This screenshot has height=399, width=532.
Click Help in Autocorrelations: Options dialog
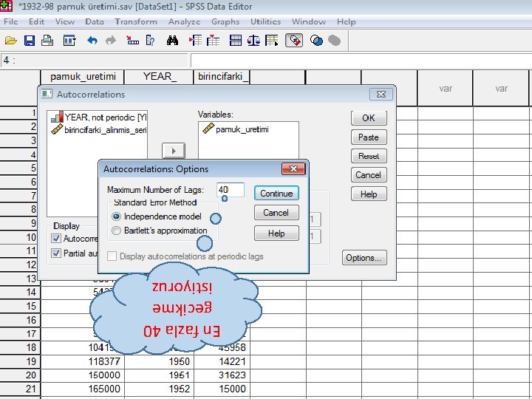pyautogui.click(x=276, y=233)
